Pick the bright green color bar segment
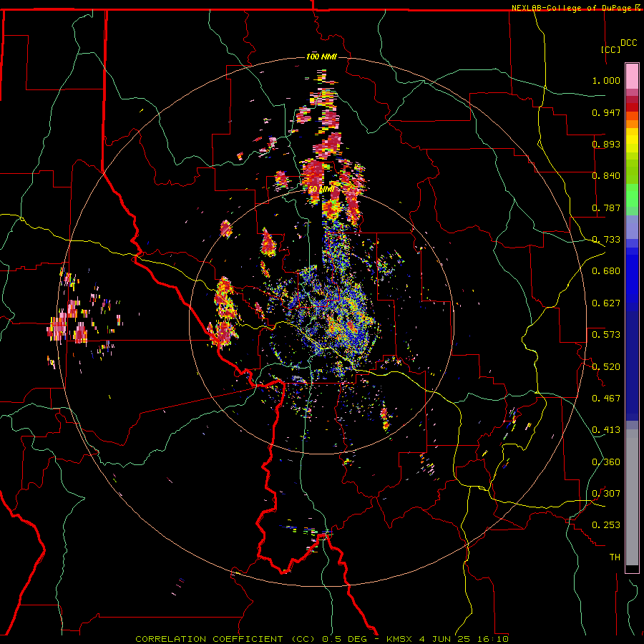 (x=632, y=195)
